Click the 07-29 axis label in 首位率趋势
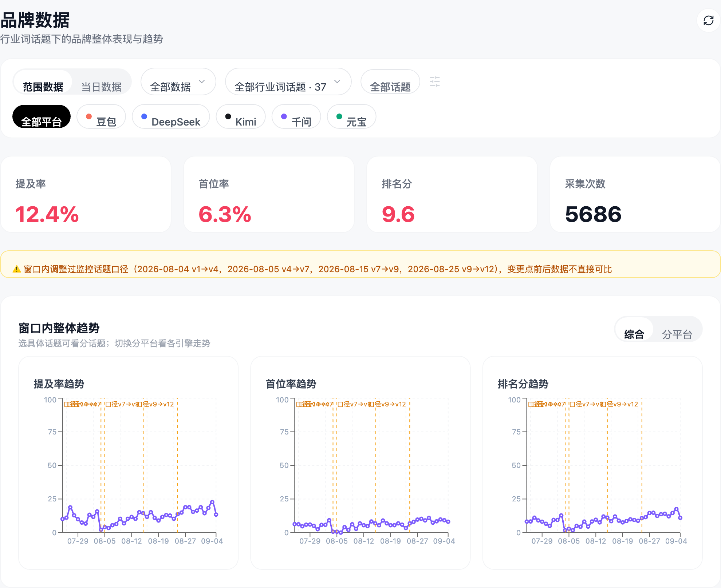721x588 pixels. click(310, 541)
